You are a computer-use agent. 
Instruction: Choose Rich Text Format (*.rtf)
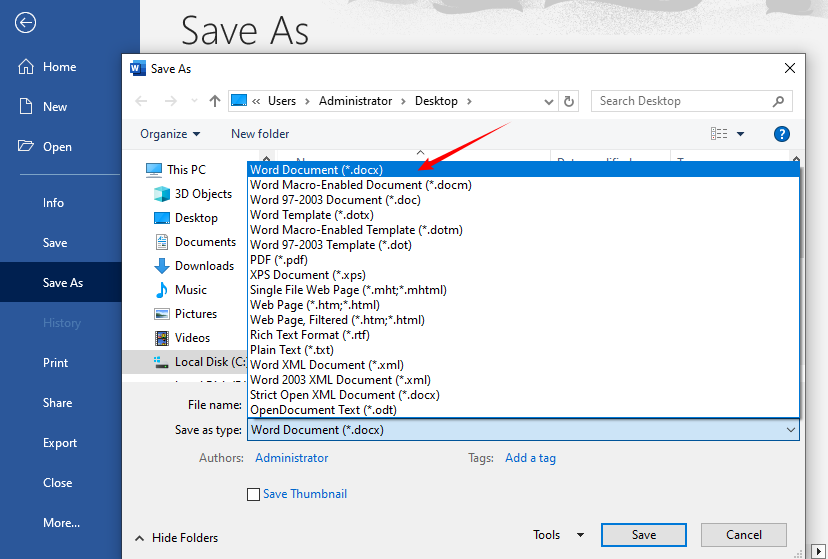[x=523, y=335]
